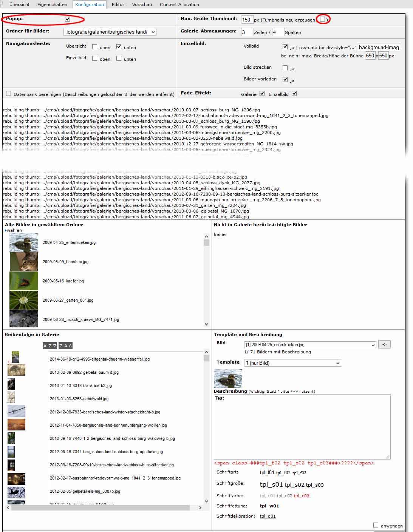Click into the Beschreibung text area
413x532 pixels.
302,427
